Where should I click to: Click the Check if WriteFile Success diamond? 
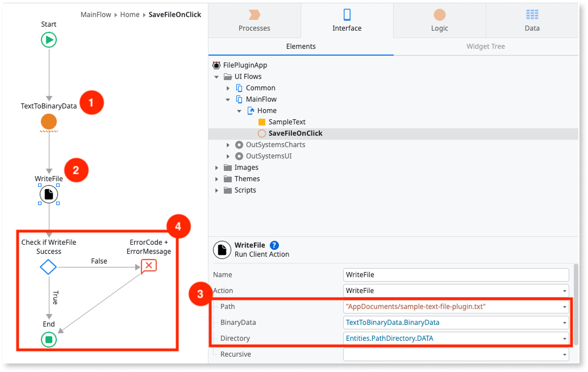click(48, 266)
